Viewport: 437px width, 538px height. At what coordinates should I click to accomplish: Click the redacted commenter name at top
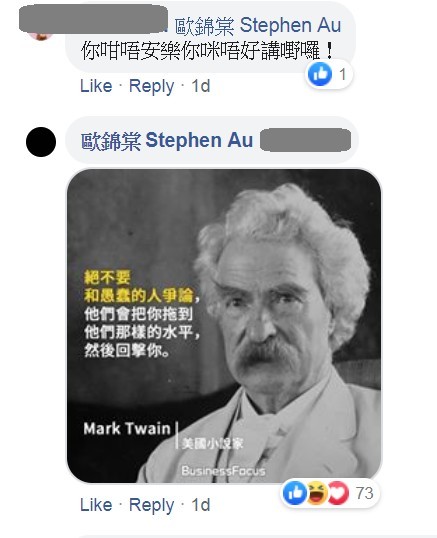[93, 19]
